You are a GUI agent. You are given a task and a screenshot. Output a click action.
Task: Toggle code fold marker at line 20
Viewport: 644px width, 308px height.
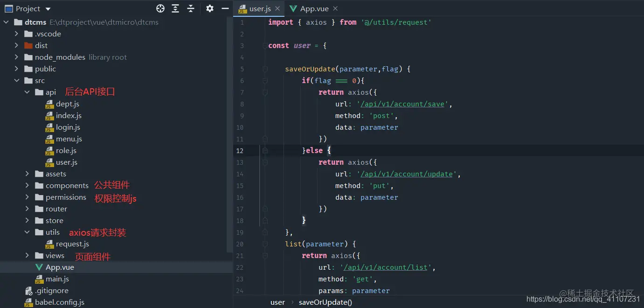tap(265, 244)
